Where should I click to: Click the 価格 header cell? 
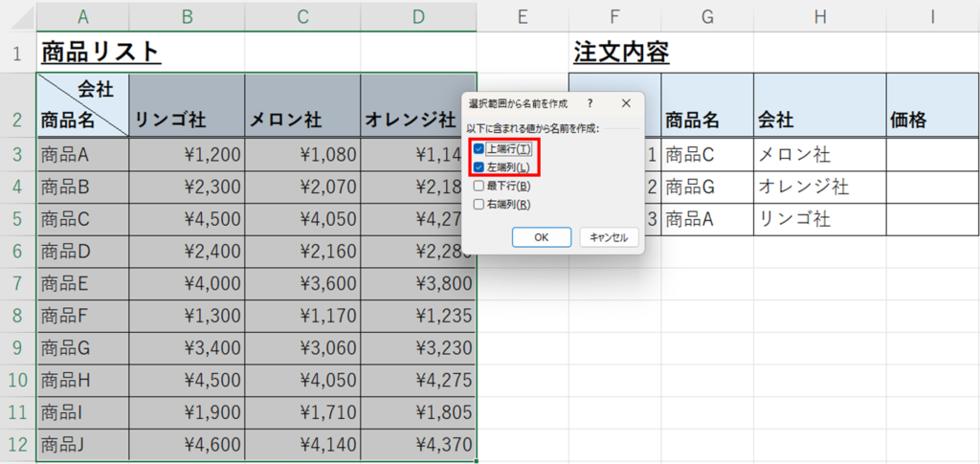(932, 120)
